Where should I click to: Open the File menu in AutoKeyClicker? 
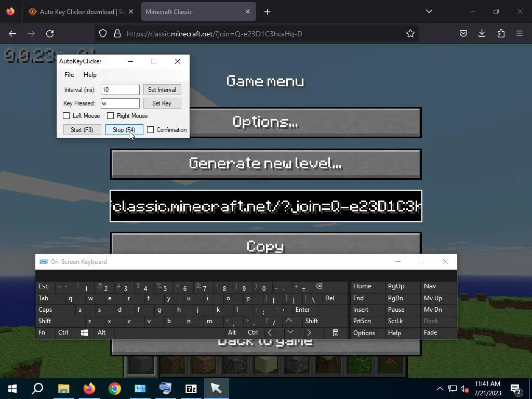click(x=69, y=75)
